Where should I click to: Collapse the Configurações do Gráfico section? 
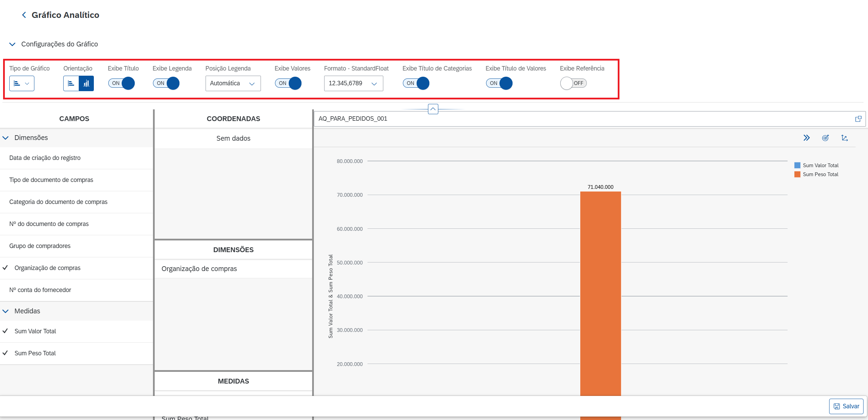pyautogui.click(x=12, y=44)
